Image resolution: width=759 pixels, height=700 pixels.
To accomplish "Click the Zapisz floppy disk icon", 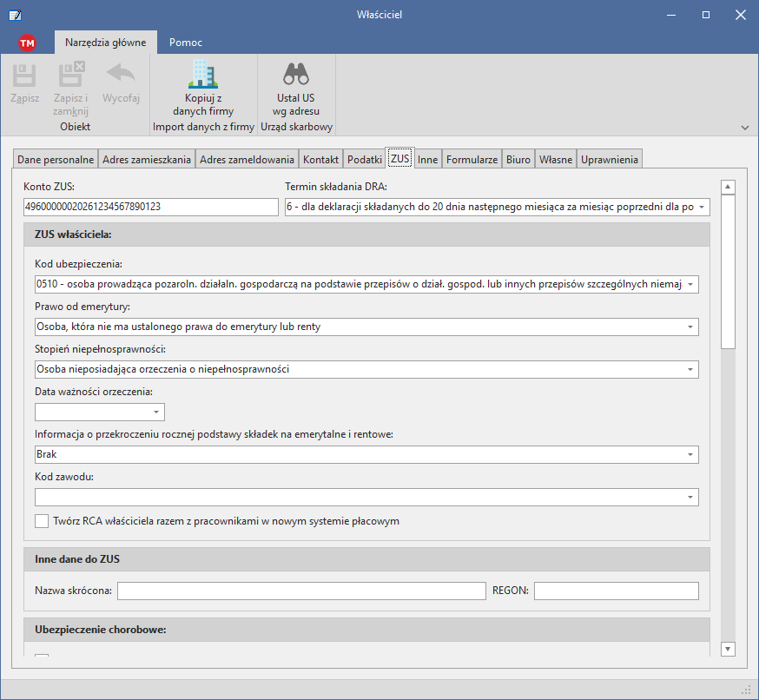I will tap(24, 75).
